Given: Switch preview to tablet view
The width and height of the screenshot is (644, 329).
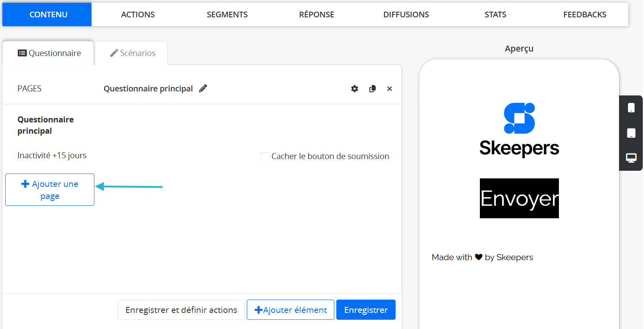Looking at the screenshot, I should point(631,133).
